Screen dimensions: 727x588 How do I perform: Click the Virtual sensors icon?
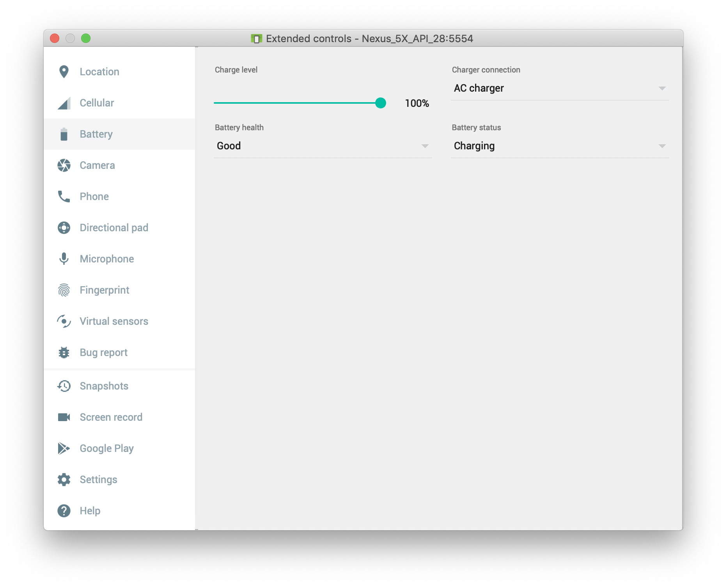[x=64, y=321]
